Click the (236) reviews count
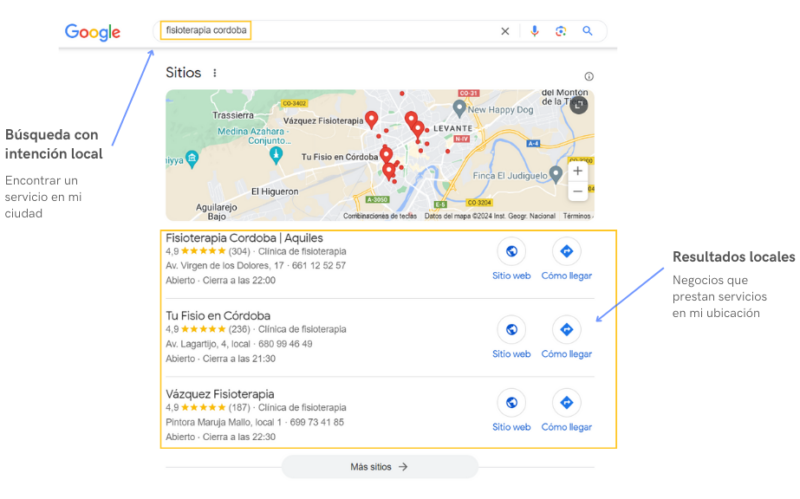 pos(239,330)
